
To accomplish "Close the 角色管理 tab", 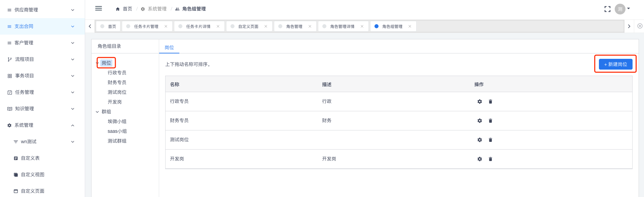I will [x=310, y=26].
